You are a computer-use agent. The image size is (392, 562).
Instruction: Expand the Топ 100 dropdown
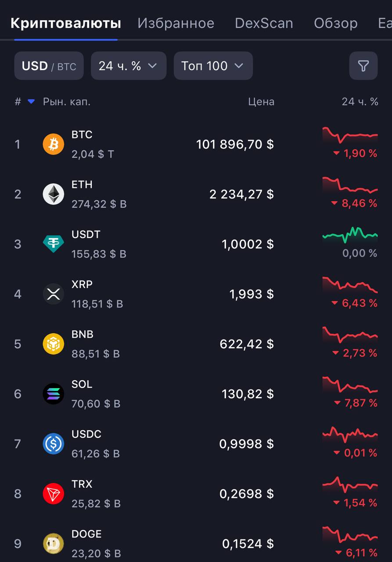(x=213, y=66)
